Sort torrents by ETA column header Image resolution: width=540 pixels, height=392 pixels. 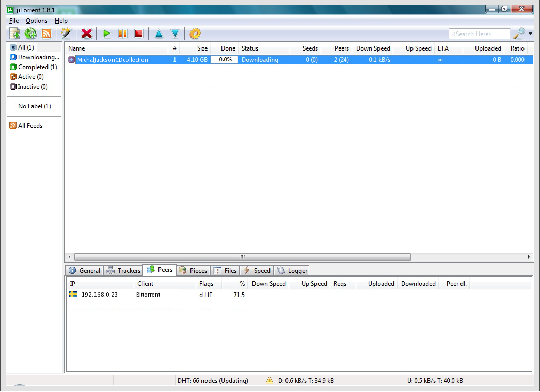(x=449, y=48)
